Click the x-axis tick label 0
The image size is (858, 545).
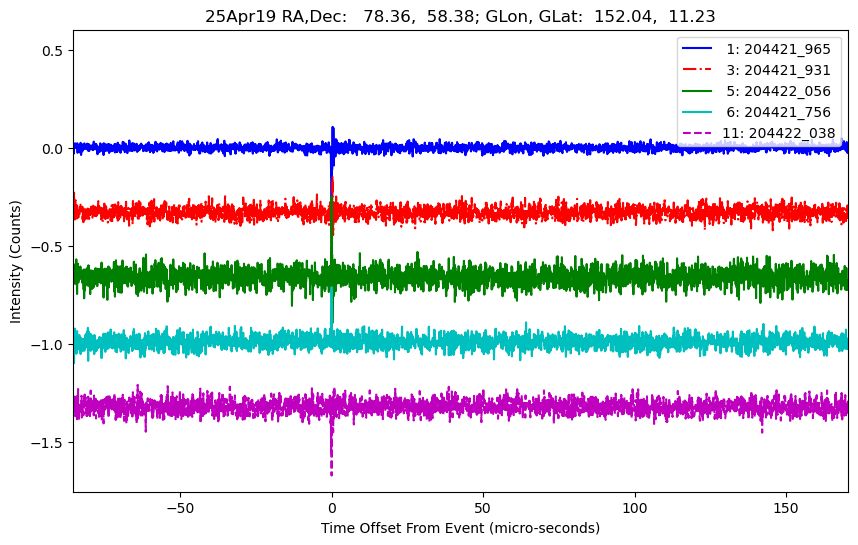click(x=332, y=508)
